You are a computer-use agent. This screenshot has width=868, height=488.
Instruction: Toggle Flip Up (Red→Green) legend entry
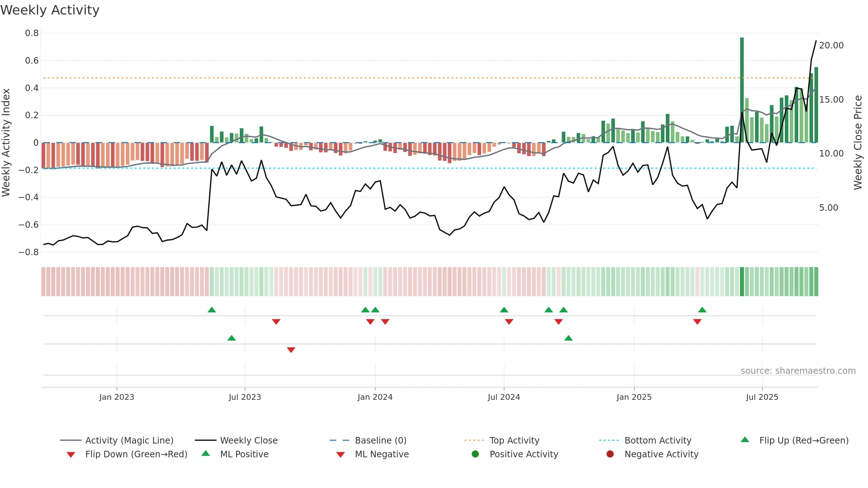point(795,440)
